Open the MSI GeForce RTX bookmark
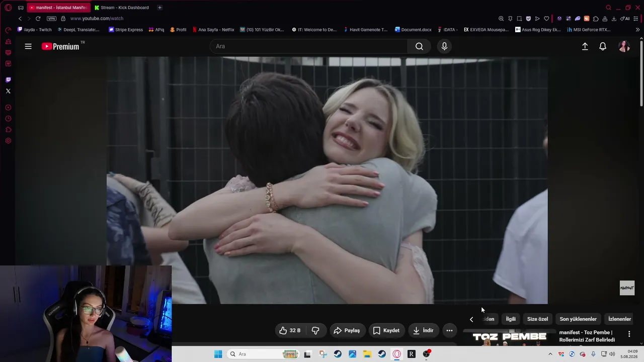This screenshot has width=644, height=362. tap(589, 30)
